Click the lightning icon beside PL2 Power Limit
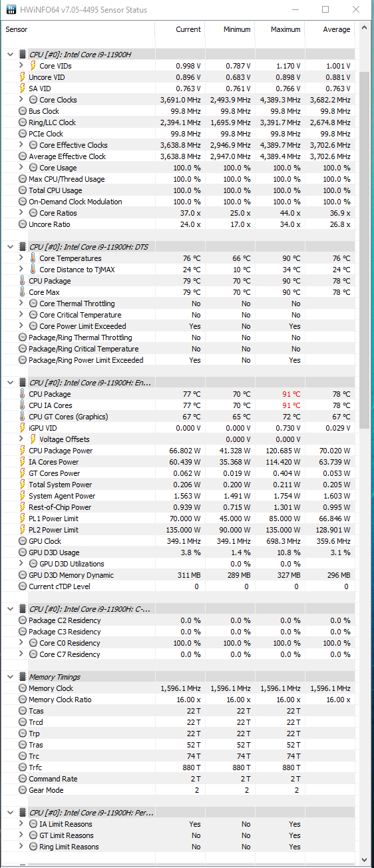Image resolution: width=374 pixels, height=868 pixels. (x=23, y=530)
